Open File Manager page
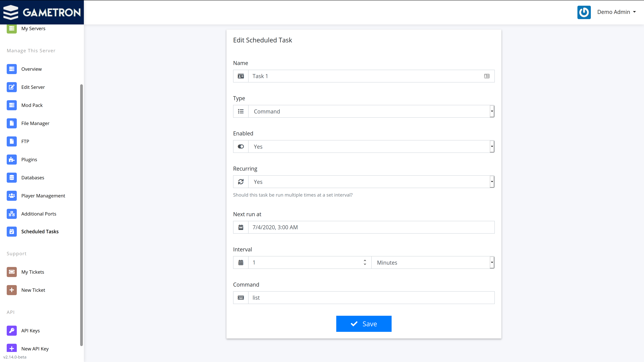 [35, 123]
